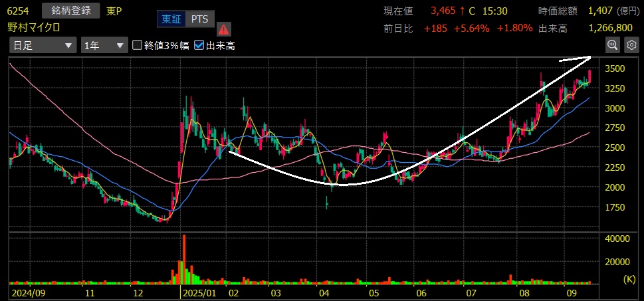Click the magnifier zoom icon above chart
The image size is (644, 301).
click(611, 45)
